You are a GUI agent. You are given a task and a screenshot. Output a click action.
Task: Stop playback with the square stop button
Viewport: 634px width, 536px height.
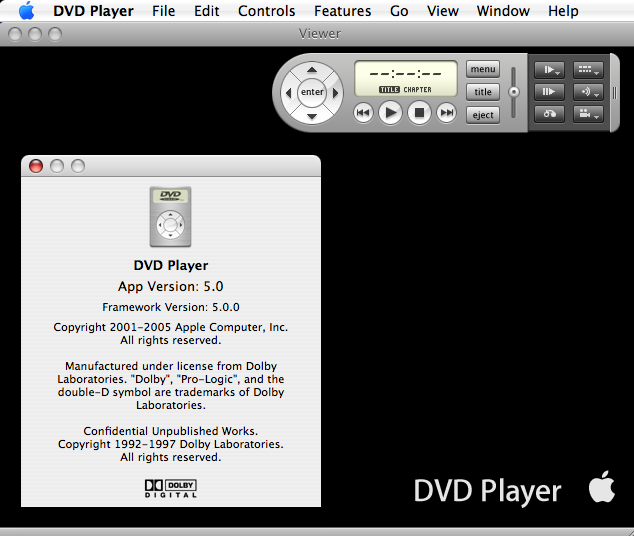coord(419,112)
